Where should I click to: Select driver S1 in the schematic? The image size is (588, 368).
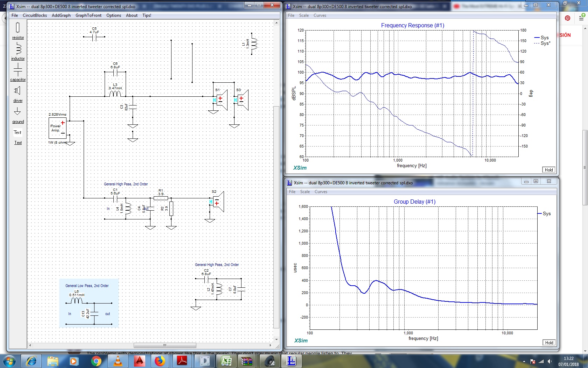pos(221,100)
